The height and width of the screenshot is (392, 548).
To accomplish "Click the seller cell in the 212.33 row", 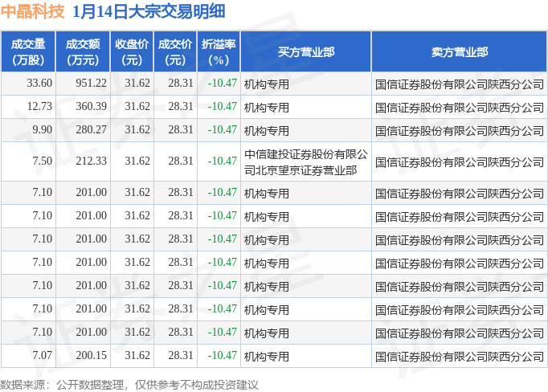I will click(460, 162).
